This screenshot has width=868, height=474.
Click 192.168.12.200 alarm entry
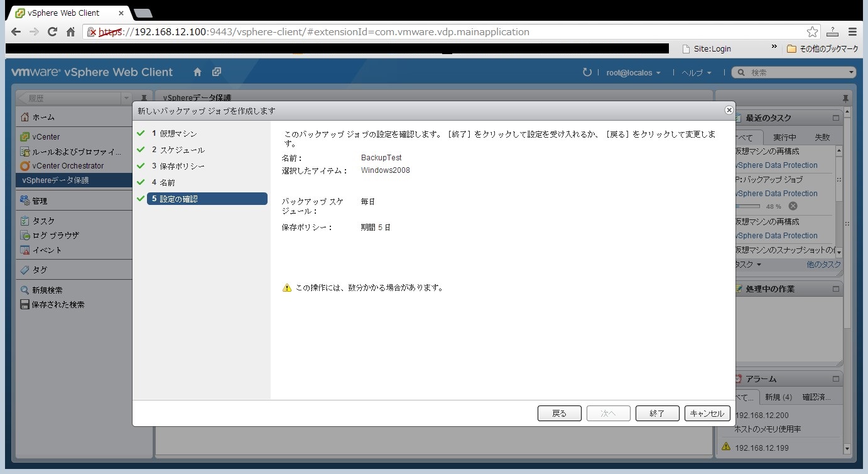(x=761, y=416)
